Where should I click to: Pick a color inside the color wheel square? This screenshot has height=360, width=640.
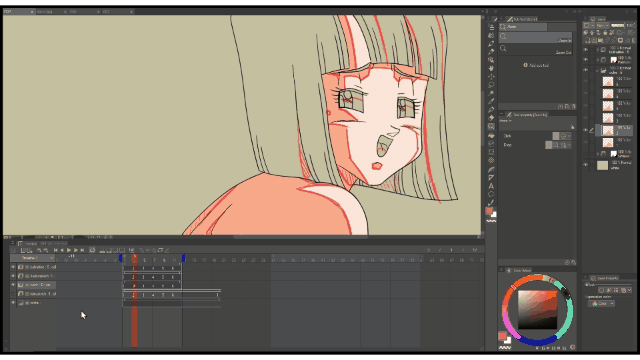click(x=538, y=310)
